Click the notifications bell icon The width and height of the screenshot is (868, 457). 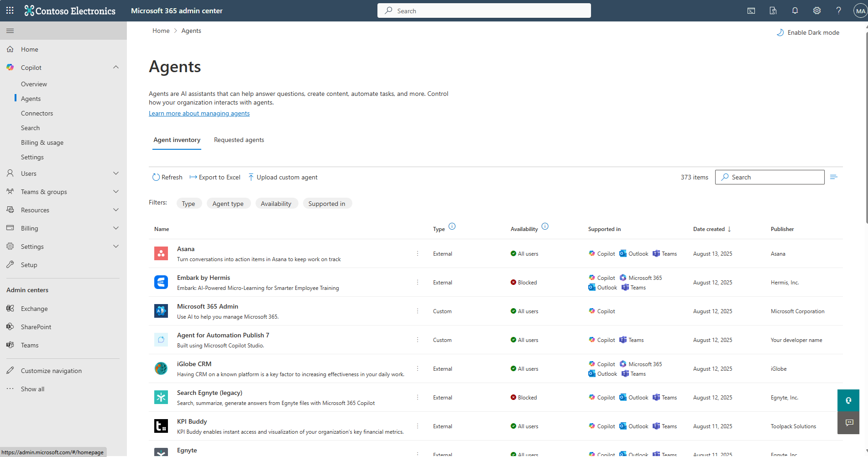795,11
